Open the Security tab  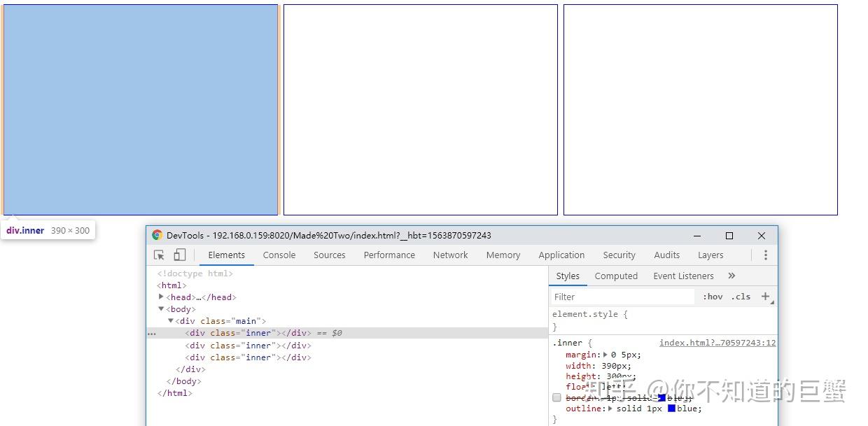(x=619, y=255)
